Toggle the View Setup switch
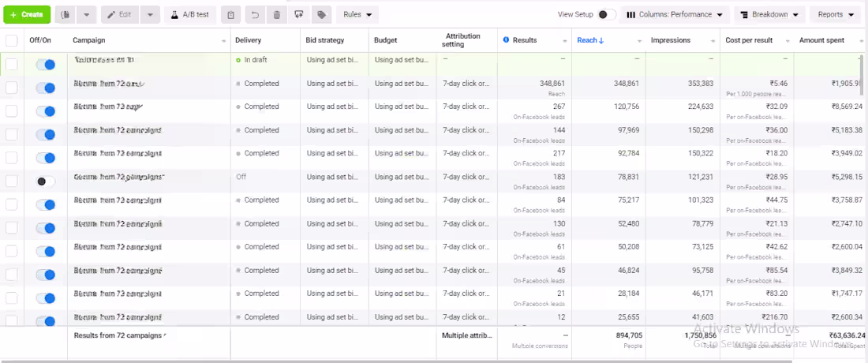Screen dimensions: 868x363 tap(607, 14)
